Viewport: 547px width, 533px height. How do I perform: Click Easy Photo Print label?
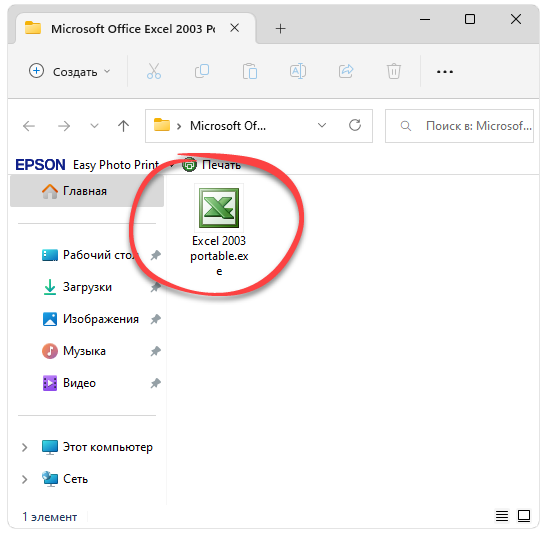pos(116,165)
